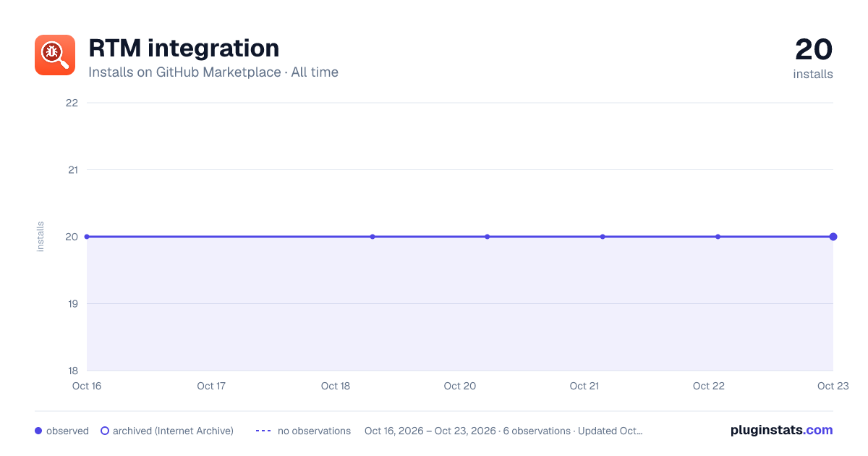Image resolution: width=868 pixels, height=456 pixels.
Task: Click the x-axis label Oct 17
Action: [211, 386]
